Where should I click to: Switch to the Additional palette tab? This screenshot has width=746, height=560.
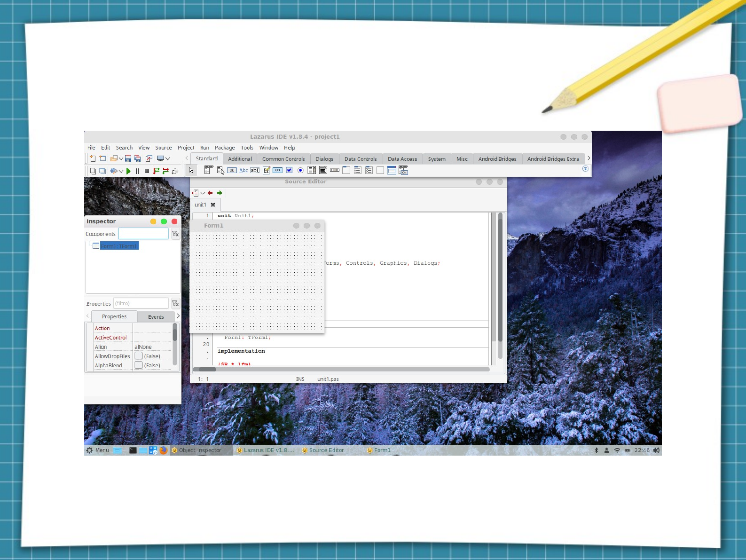240,159
